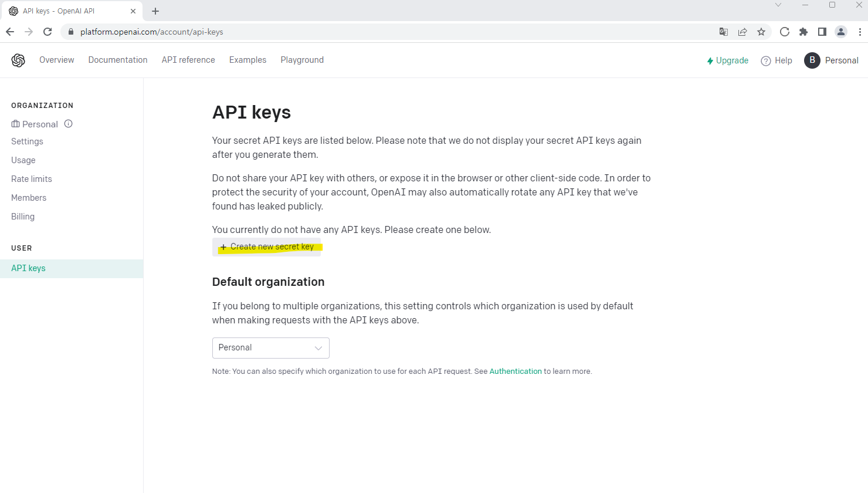Open a new tab with the plus button

pos(155,11)
